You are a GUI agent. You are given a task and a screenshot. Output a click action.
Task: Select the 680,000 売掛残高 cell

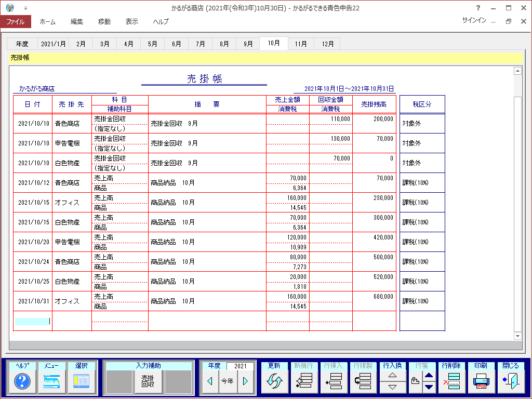pos(374,301)
